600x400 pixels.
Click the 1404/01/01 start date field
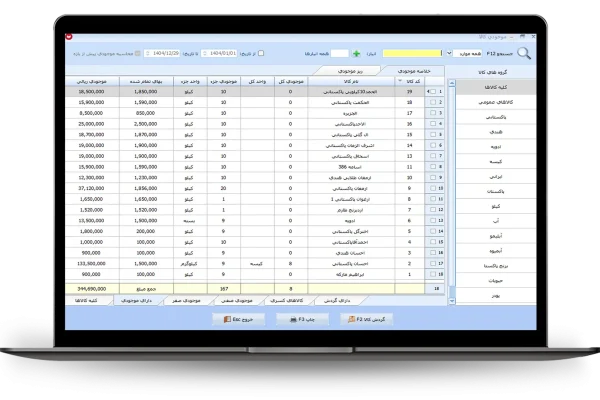[x=219, y=53]
